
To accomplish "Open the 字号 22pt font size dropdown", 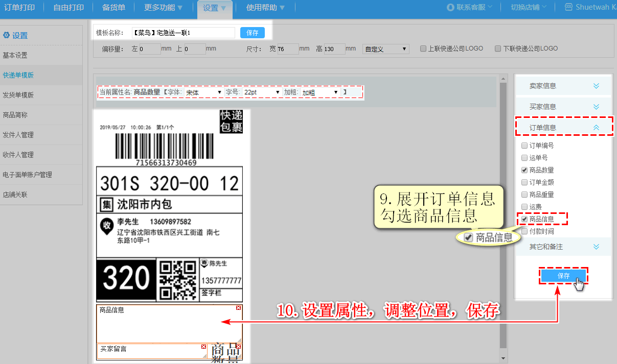I will (x=262, y=92).
